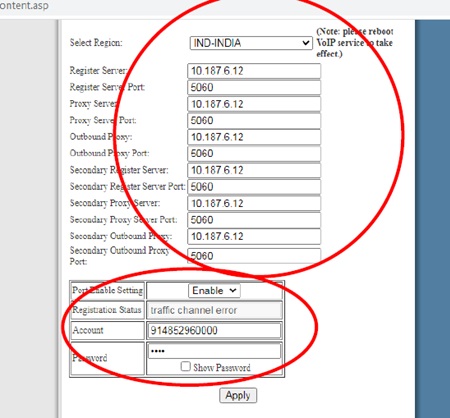Click the Registration Status label cell
This screenshot has width=450, height=418.
[107, 310]
